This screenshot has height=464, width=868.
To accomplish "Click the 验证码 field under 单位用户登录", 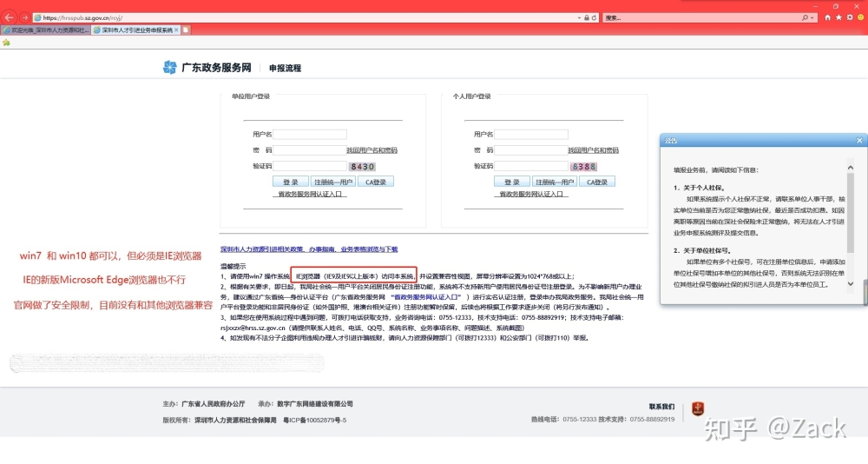I will pyautogui.click(x=310, y=166).
